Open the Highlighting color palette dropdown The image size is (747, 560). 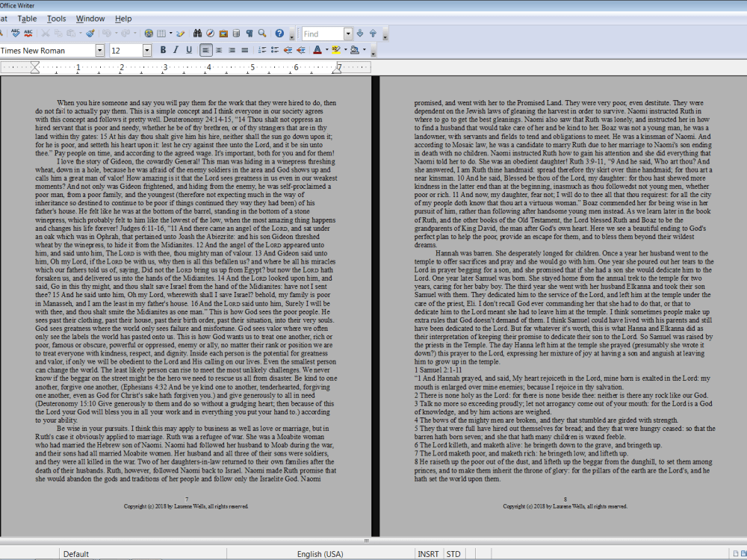coord(345,50)
